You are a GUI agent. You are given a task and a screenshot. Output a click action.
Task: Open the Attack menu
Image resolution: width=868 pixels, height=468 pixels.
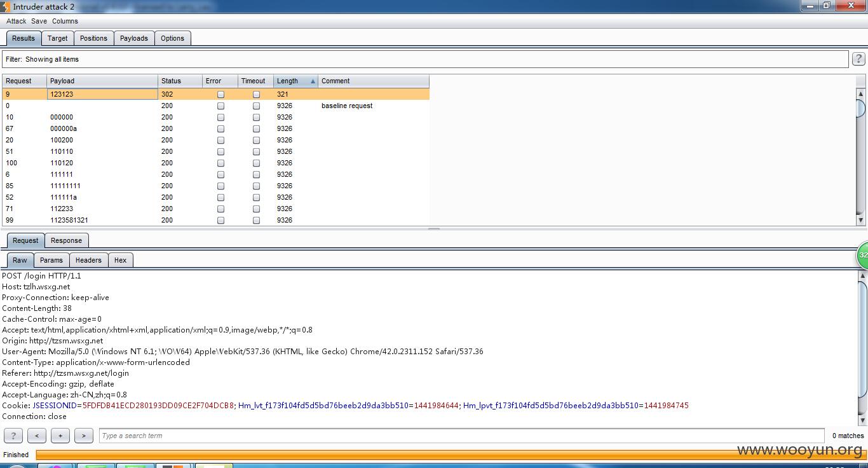click(x=16, y=21)
